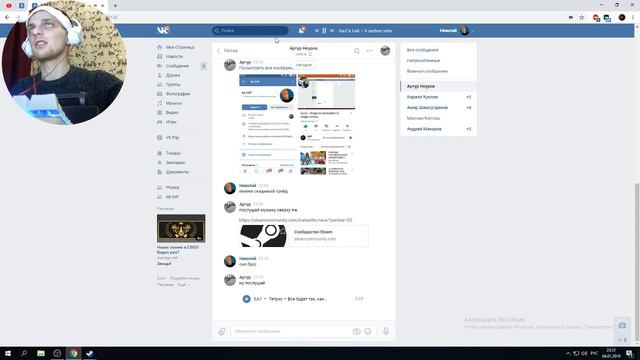Open Chrome three-dot menu
Viewport: 640px width, 360px height.
click(633, 18)
